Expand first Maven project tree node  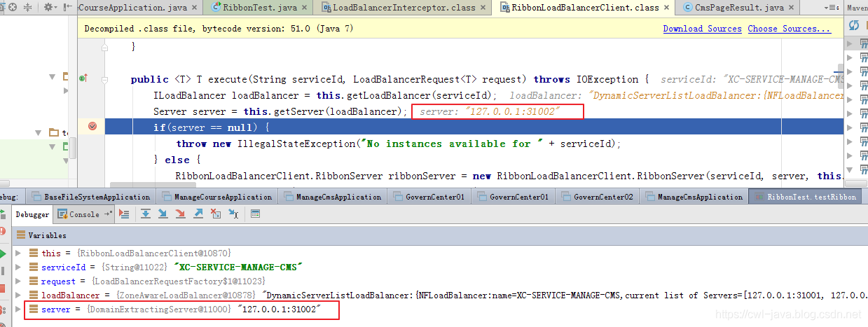coord(850,43)
